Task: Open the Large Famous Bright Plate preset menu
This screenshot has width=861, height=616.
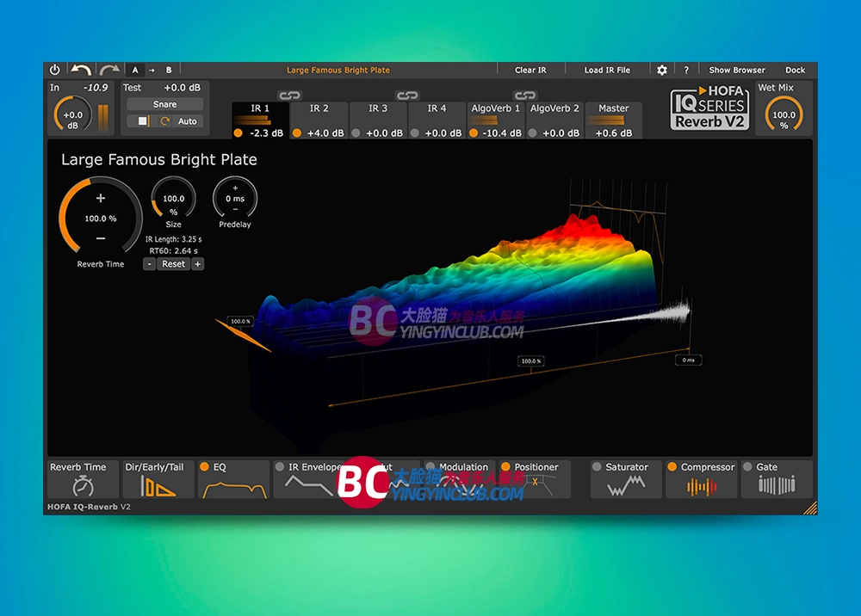Action: [x=338, y=70]
